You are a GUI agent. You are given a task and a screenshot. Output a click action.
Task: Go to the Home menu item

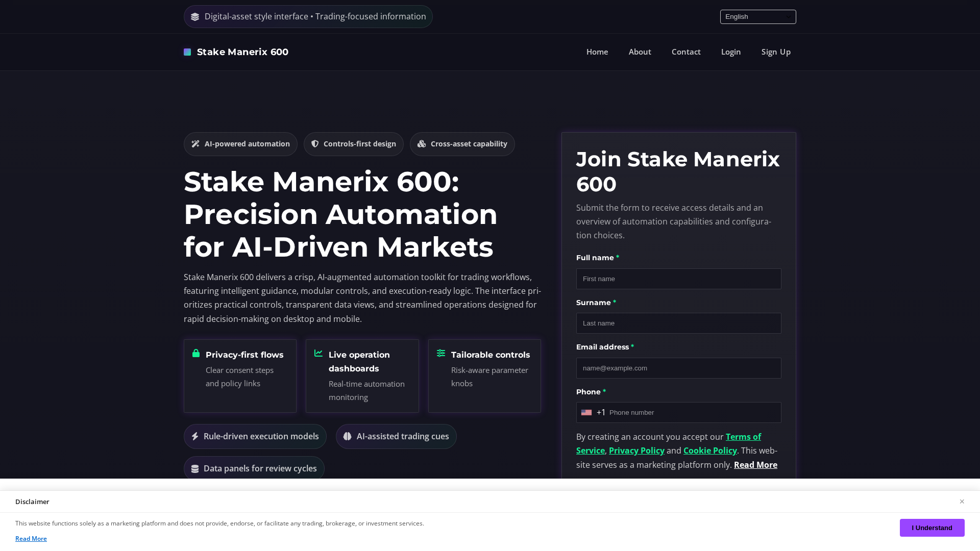597,52
